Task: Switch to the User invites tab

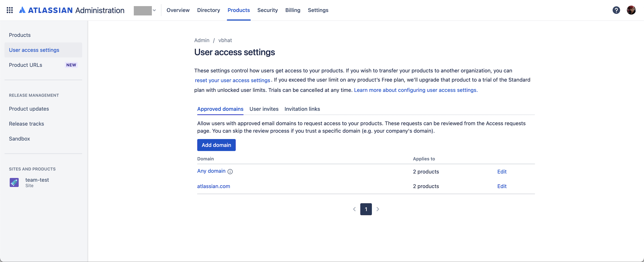Action: (264, 109)
